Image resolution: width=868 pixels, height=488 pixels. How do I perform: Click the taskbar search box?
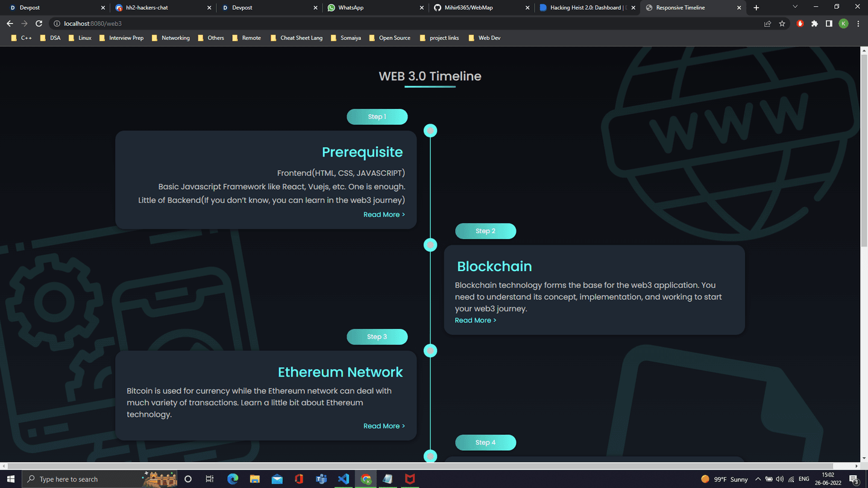click(100, 479)
